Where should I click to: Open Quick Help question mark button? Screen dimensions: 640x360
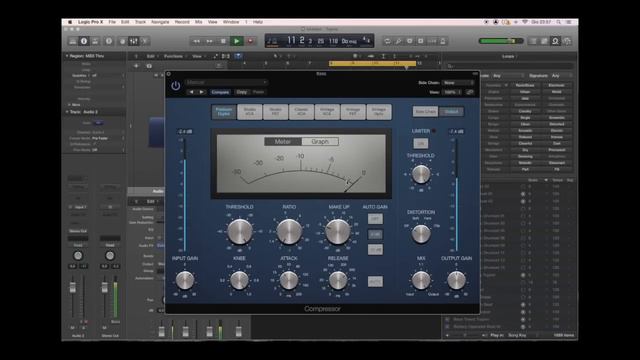[109, 41]
